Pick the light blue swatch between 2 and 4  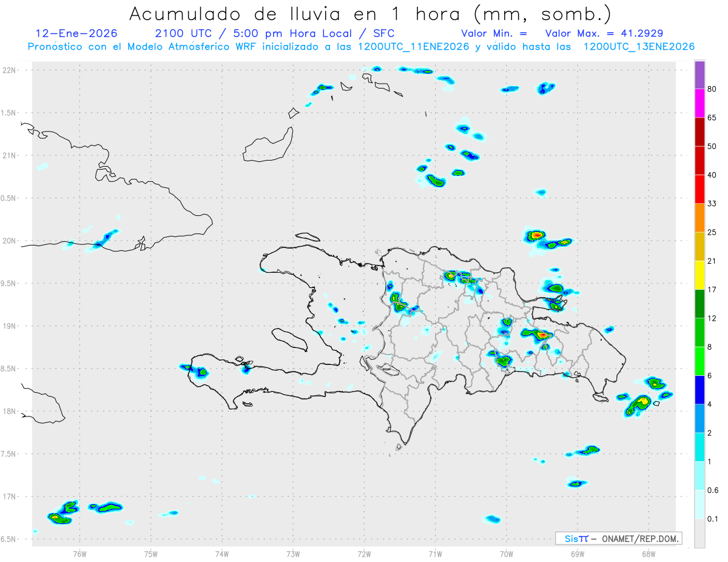(699, 418)
